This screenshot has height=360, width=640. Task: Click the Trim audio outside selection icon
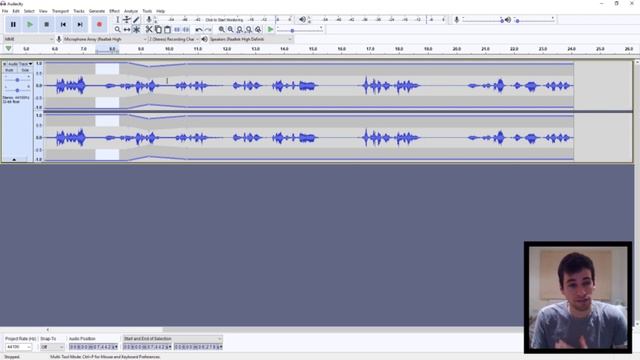[x=177, y=29]
